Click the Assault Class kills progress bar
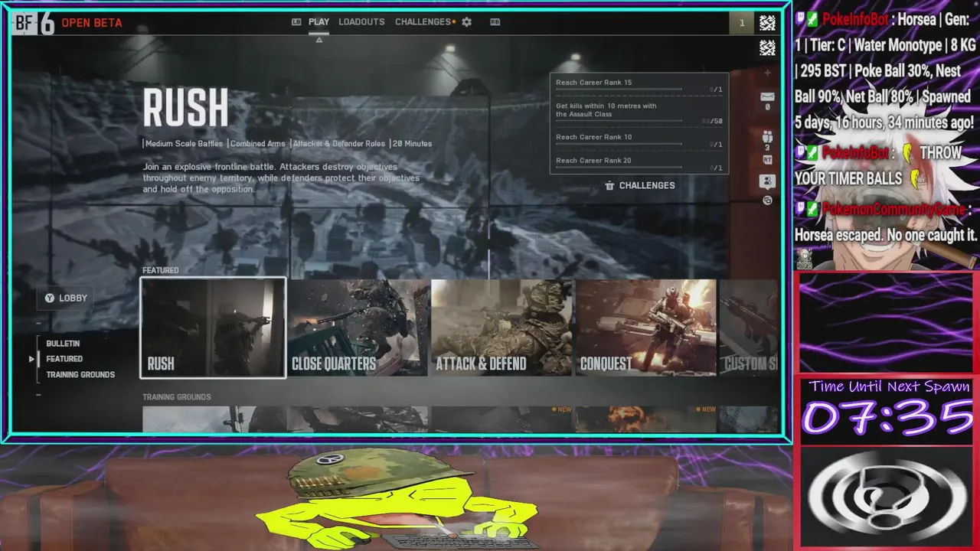The width and height of the screenshot is (980, 551). [x=619, y=121]
